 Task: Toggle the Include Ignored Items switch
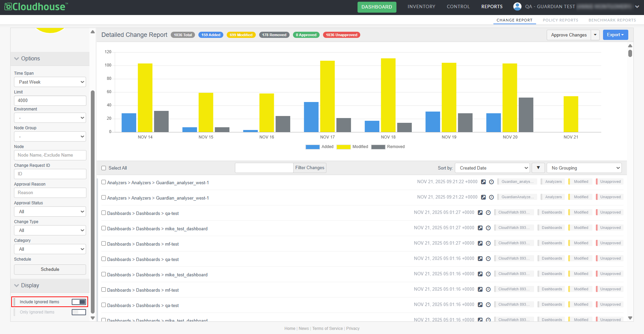click(x=79, y=302)
